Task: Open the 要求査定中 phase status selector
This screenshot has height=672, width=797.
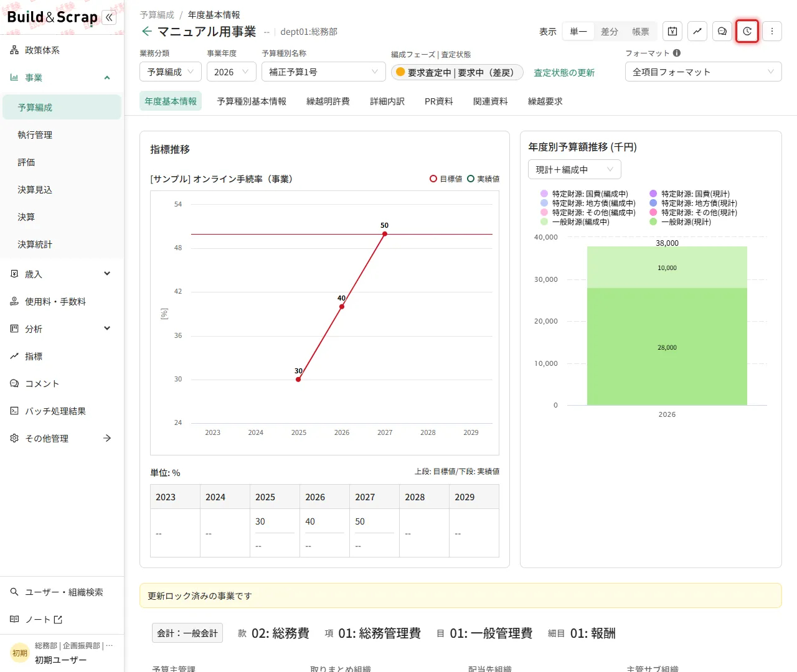Action: (457, 72)
